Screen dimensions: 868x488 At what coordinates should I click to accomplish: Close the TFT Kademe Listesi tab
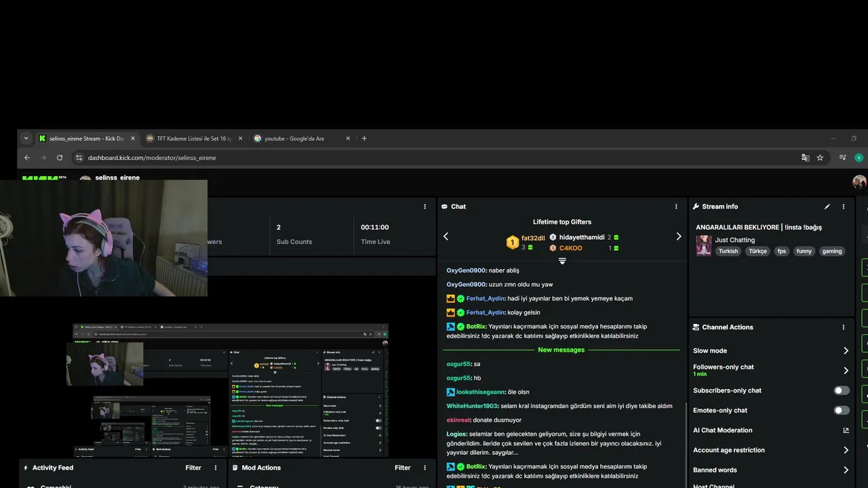(240, 138)
